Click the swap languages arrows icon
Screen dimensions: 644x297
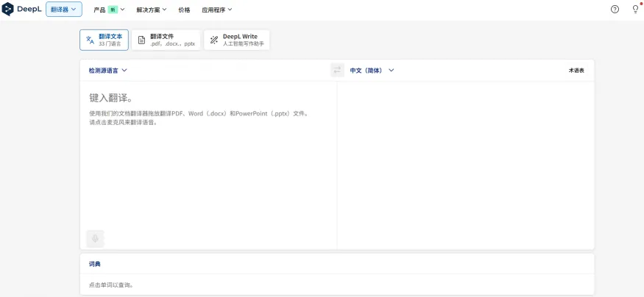point(337,70)
